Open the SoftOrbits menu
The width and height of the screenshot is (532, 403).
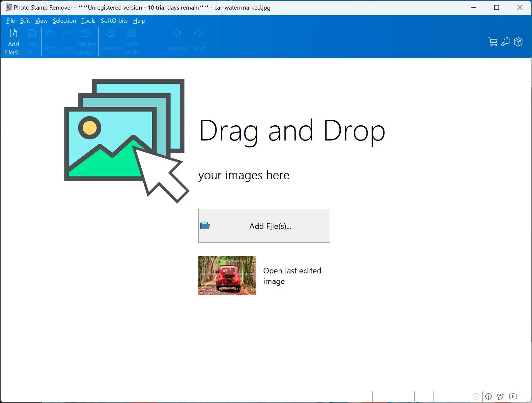pyautogui.click(x=114, y=21)
